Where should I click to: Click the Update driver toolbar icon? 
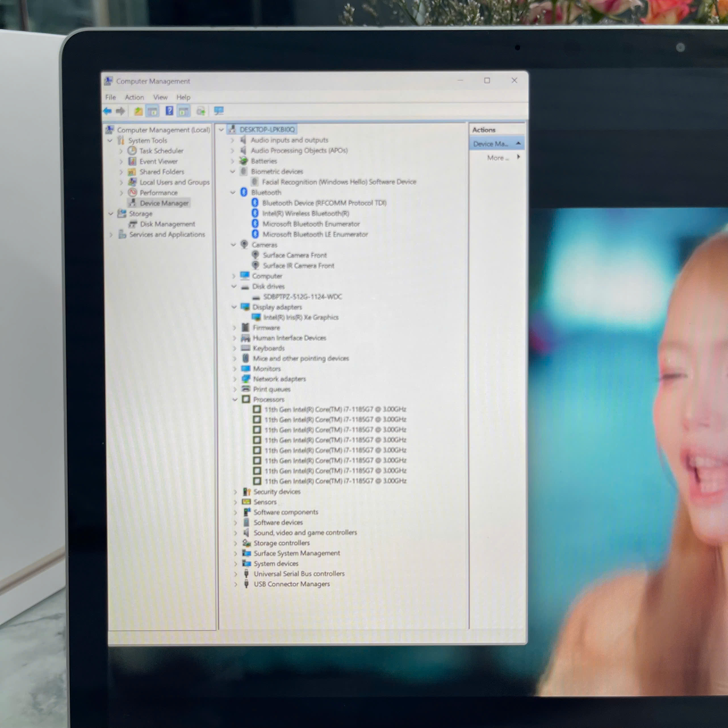pyautogui.click(x=201, y=111)
